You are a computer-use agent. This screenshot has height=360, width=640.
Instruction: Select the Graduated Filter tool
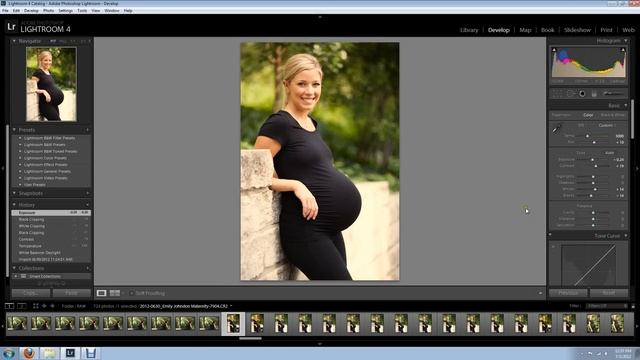pyautogui.click(x=594, y=94)
